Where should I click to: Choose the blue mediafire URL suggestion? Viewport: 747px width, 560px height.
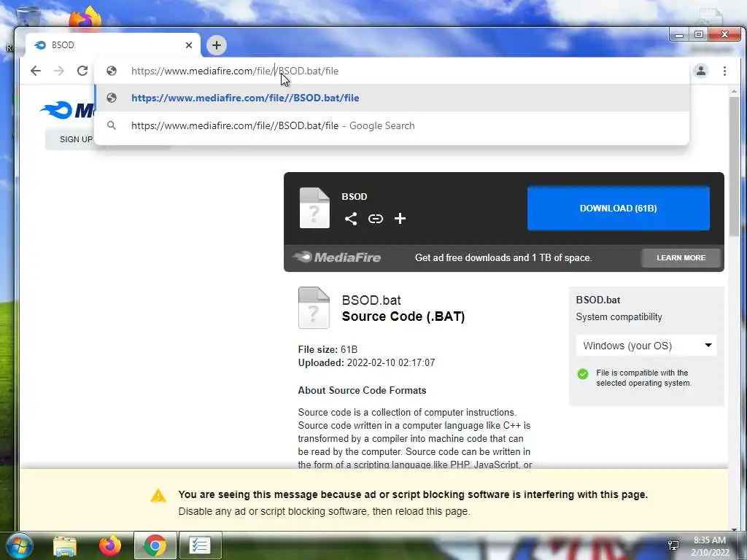(x=392, y=98)
